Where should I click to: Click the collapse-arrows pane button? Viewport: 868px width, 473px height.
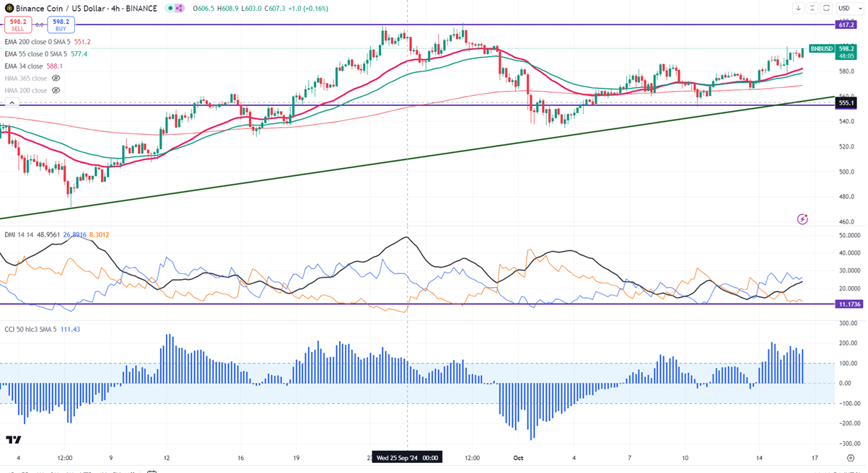[x=812, y=9]
